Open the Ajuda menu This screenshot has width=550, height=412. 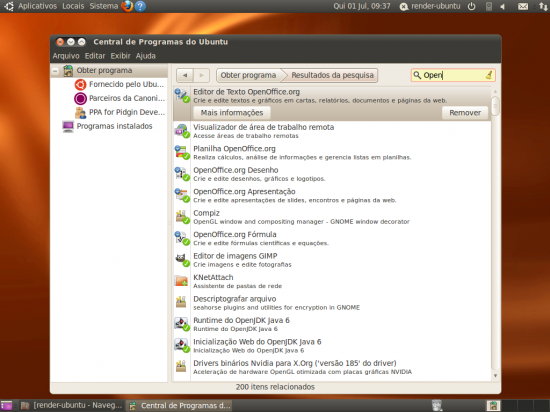[x=146, y=56]
